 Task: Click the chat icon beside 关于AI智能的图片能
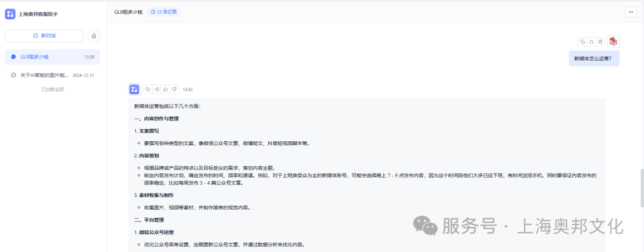click(x=14, y=75)
